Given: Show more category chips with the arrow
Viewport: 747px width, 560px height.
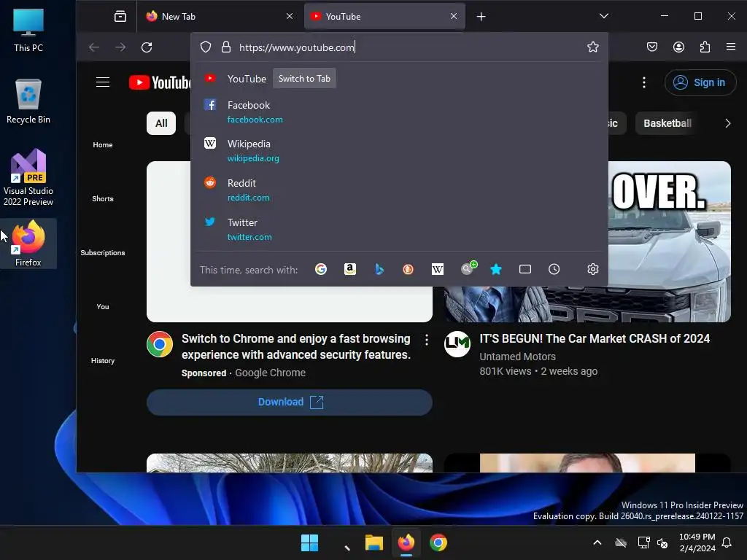Looking at the screenshot, I should [x=727, y=123].
